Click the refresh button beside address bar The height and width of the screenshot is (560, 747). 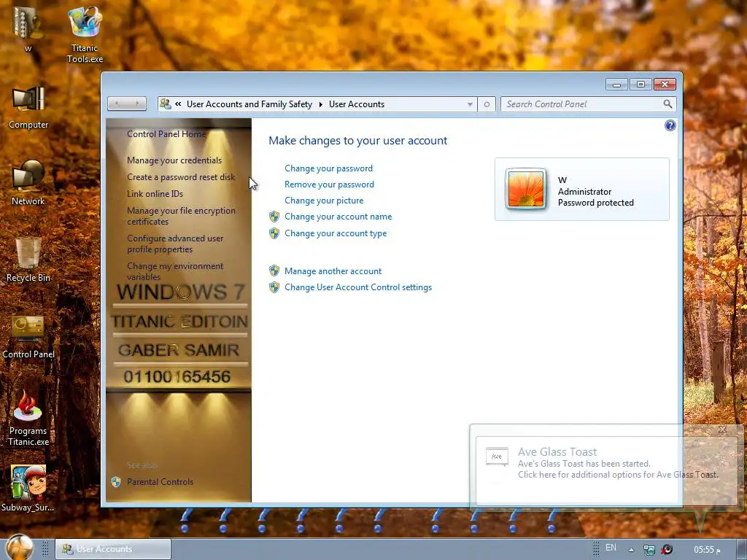(x=487, y=104)
